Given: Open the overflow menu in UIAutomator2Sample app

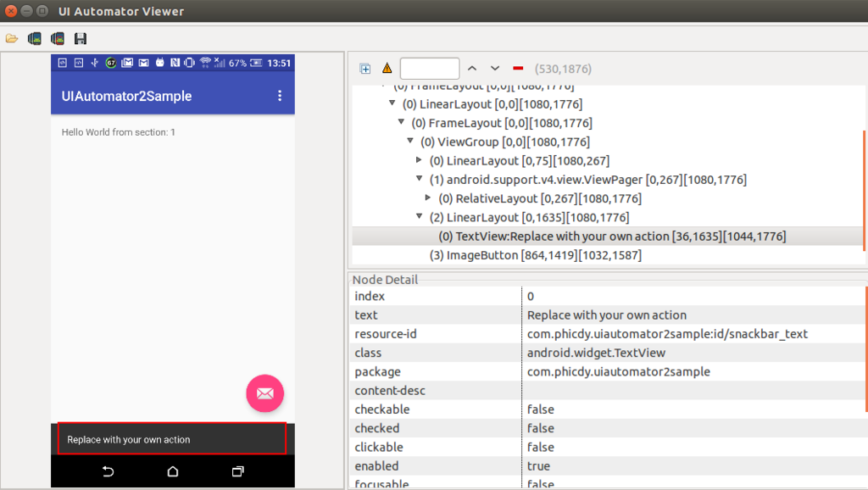Looking at the screenshot, I should tap(280, 96).
